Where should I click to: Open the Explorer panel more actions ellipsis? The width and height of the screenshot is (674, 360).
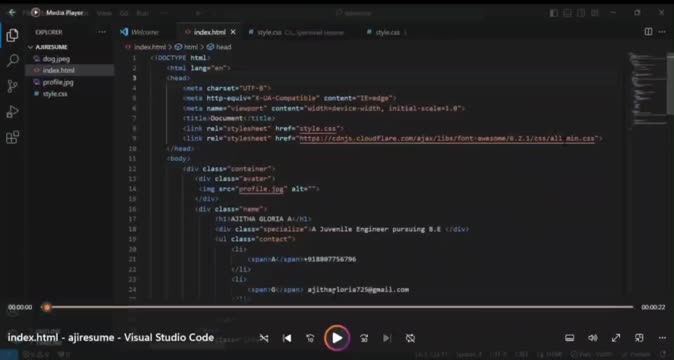click(x=102, y=32)
